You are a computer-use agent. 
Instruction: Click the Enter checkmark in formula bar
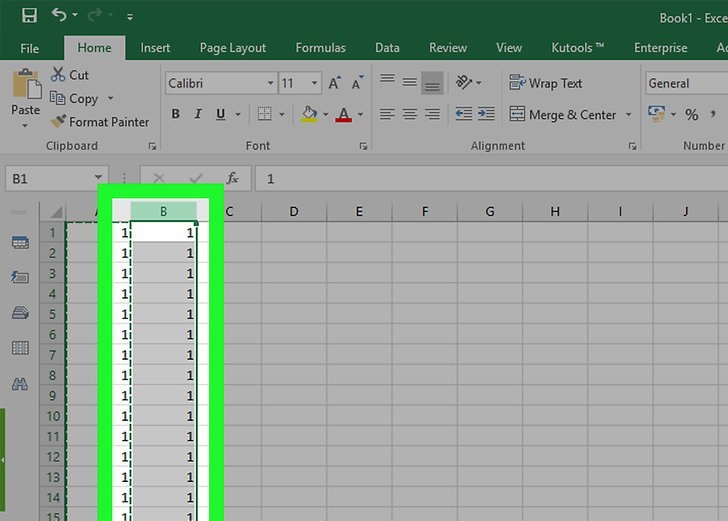(x=196, y=178)
